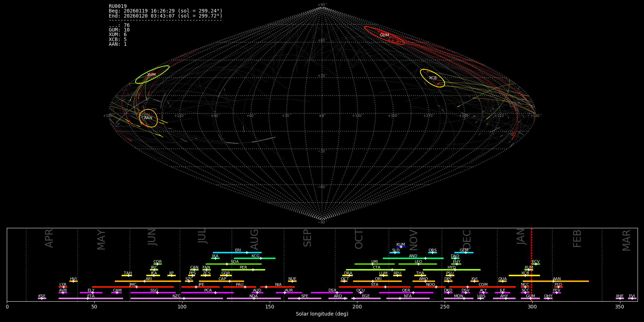Click the NZC shower label in timeline
Viewport: 644px width, 322px height.
[176, 296]
